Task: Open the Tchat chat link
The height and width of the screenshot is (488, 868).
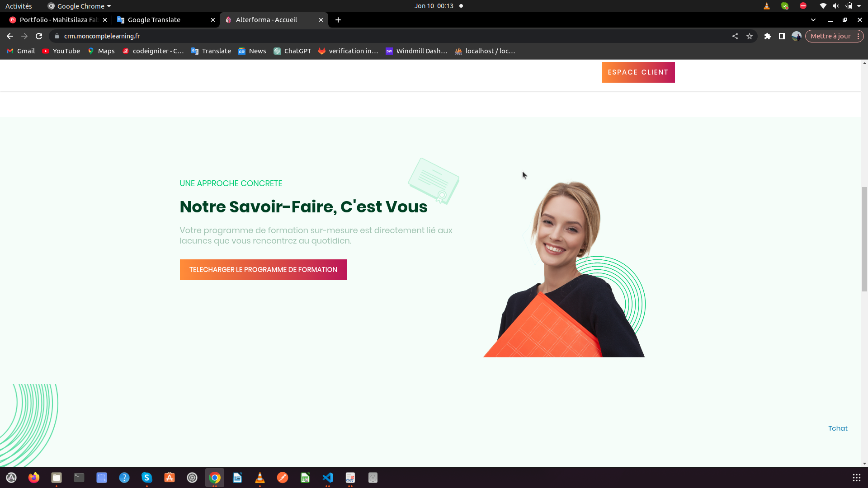Action: click(838, 428)
